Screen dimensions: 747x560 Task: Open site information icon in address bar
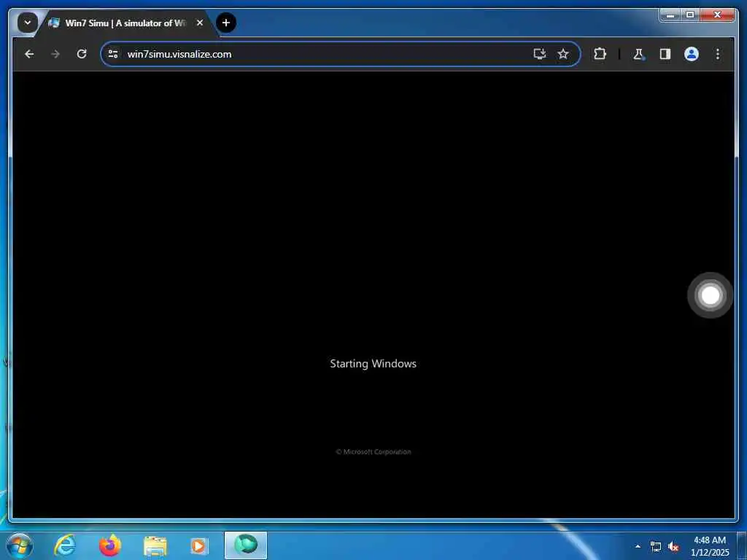point(113,54)
